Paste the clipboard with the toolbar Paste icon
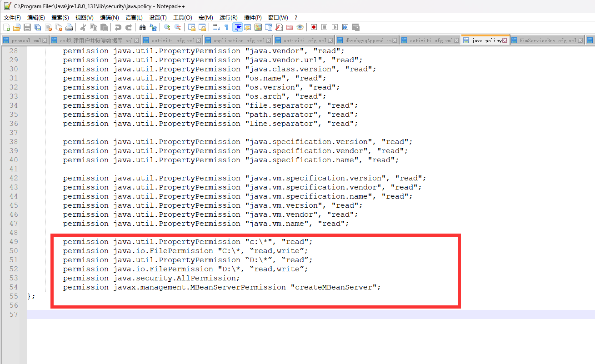This screenshot has height=364, width=595. pyautogui.click(x=104, y=27)
